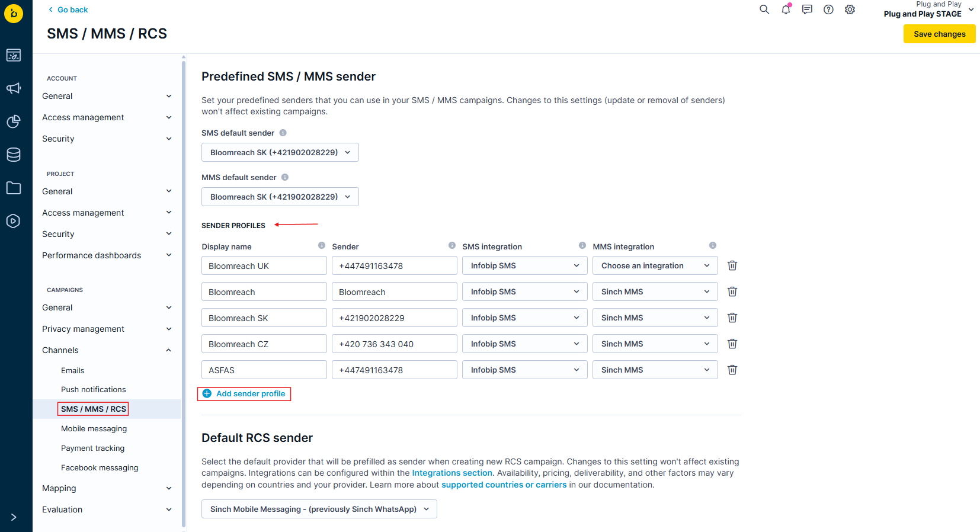Open the Dashboards icon in left rail

pyautogui.click(x=14, y=55)
